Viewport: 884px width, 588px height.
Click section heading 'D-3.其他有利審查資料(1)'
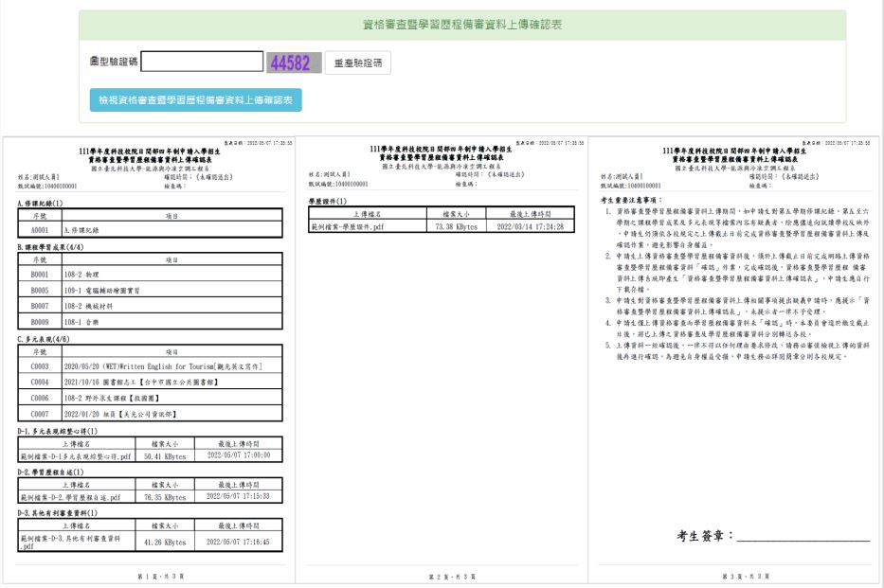57,513
